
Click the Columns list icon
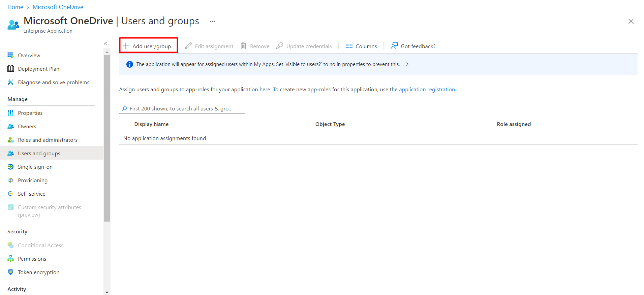[x=349, y=46]
